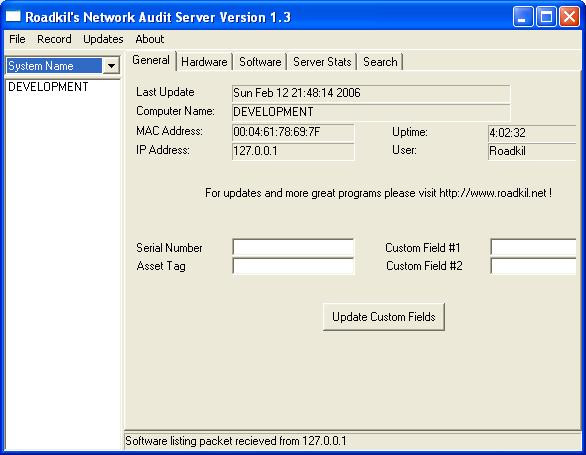The height and width of the screenshot is (455, 586).
Task: Click the application icon in title bar
Action: [x=13, y=16]
